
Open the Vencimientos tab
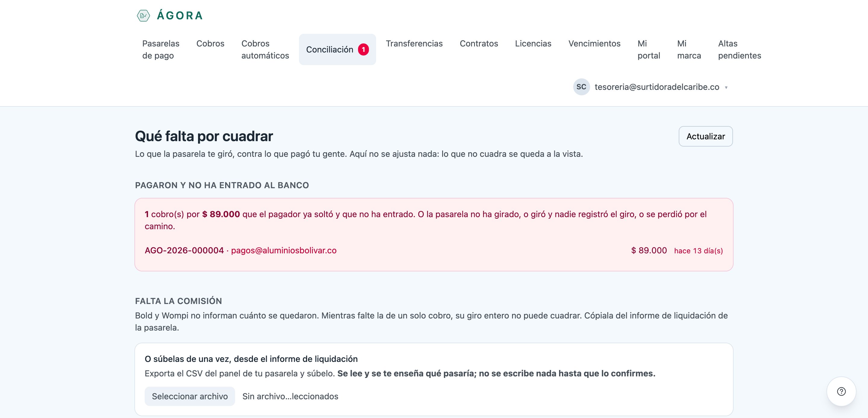(594, 43)
